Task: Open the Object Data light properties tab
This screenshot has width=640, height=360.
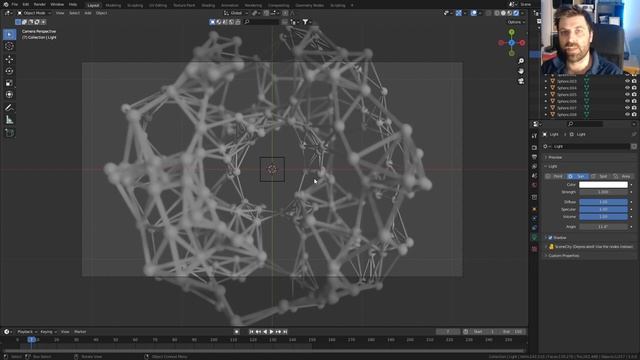Action: coord(534,237)
